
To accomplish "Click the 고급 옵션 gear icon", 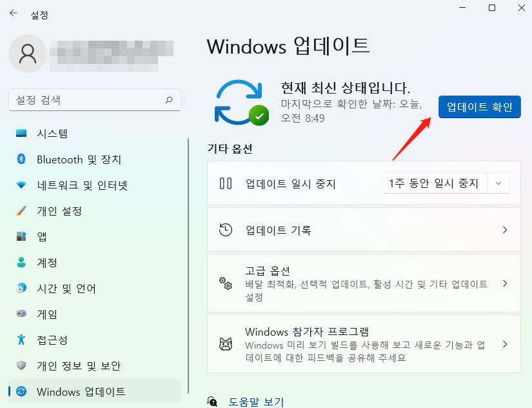I will click(x=225, y=283).
